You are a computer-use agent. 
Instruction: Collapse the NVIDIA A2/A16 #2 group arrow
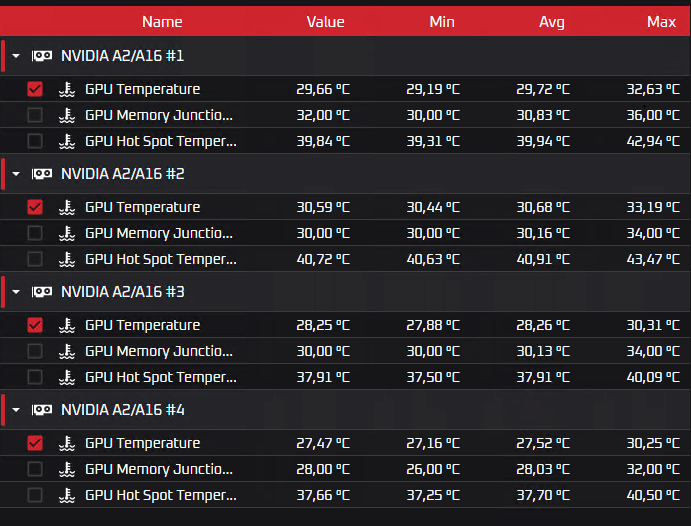point(16,174)
